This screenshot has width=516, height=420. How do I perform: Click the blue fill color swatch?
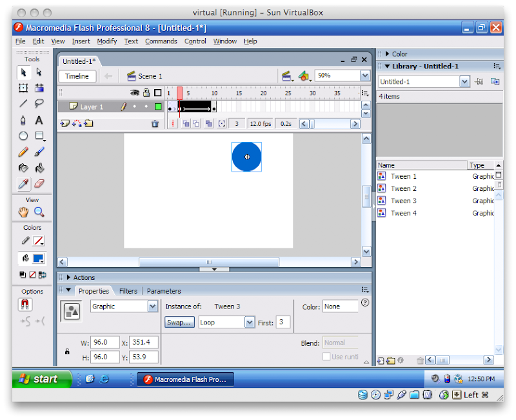click(39, 258)
